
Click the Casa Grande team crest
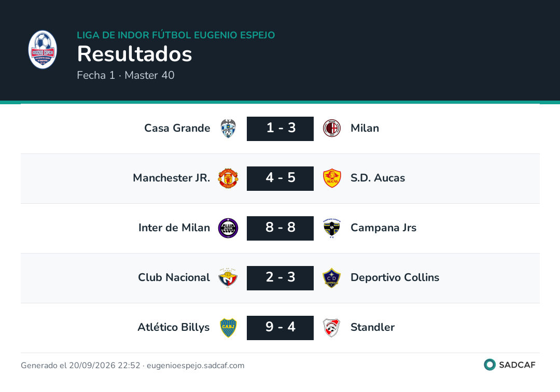pyautogui.click(x=228, y=129)
